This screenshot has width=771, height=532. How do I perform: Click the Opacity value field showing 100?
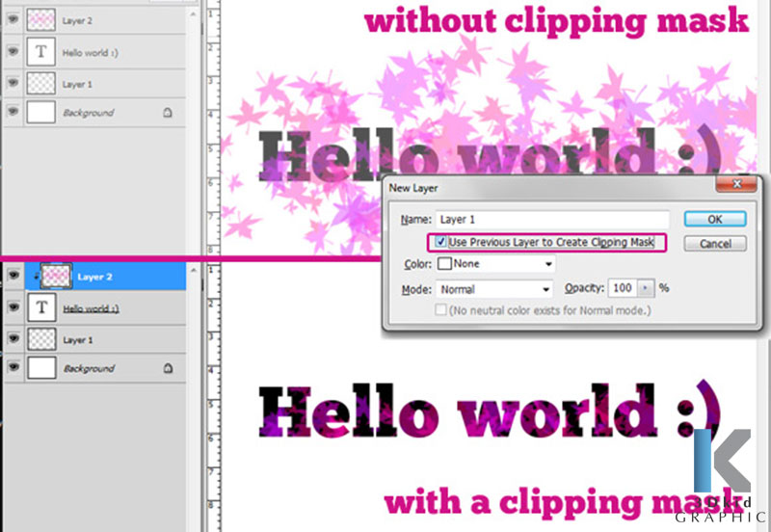[x=623, y=287]
